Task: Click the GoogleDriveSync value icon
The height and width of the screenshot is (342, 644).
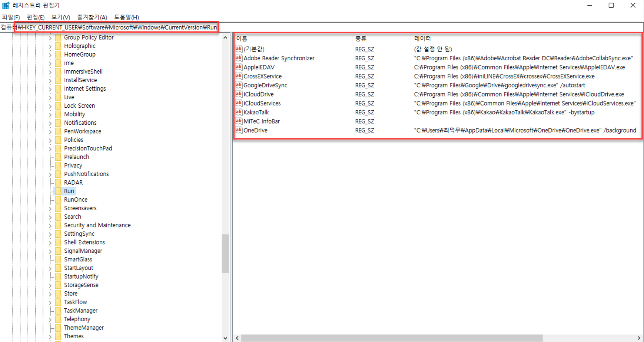Action: (x=239, y=85)
